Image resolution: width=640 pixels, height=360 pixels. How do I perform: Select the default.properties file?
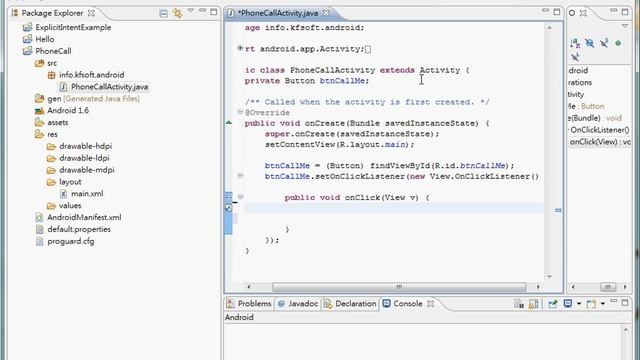tap(79, 229)
